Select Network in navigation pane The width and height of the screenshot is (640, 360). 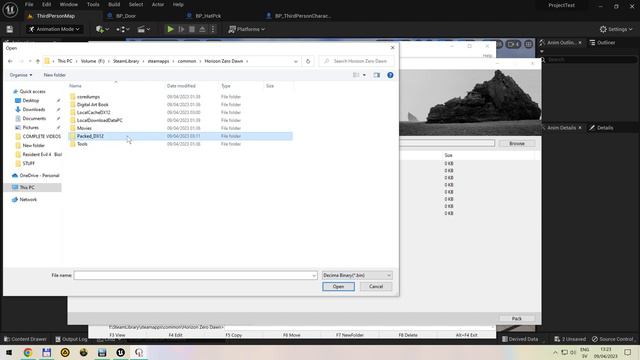click(28, 200)
